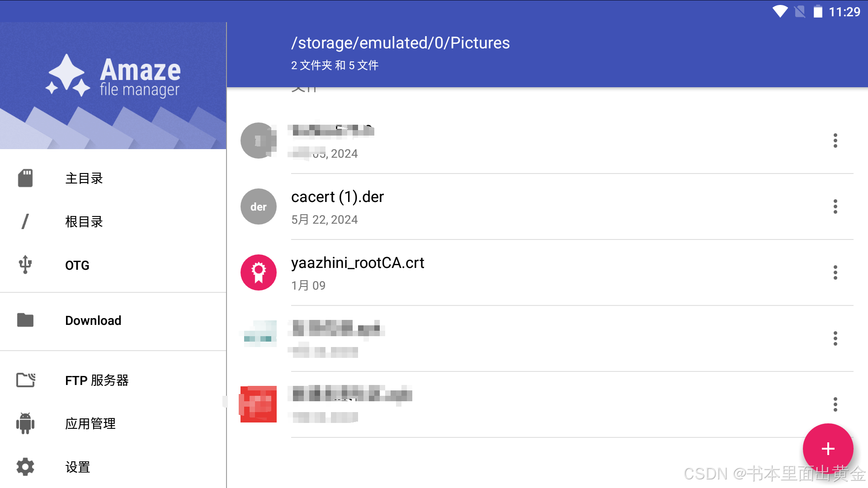The width and height of the screenshot is (868, 488).
Task: Open more options for cacert (1).der
Action: (835, 206)
